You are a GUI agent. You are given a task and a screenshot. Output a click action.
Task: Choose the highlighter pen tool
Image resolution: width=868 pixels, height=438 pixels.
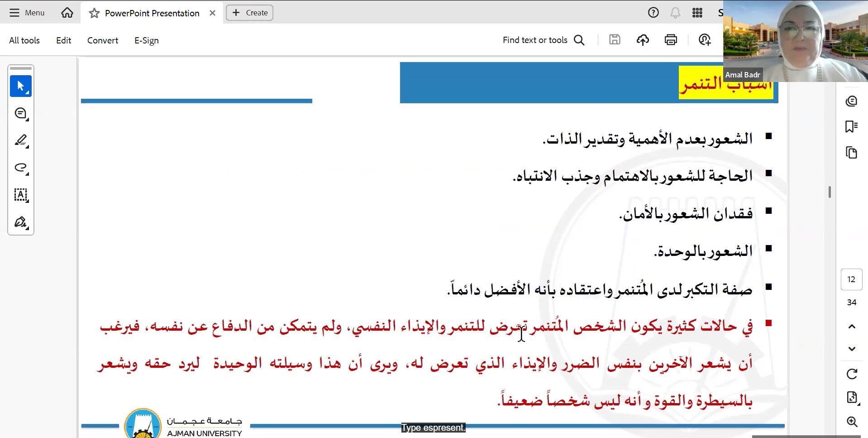pyautogui.click(x=21, y=140)
